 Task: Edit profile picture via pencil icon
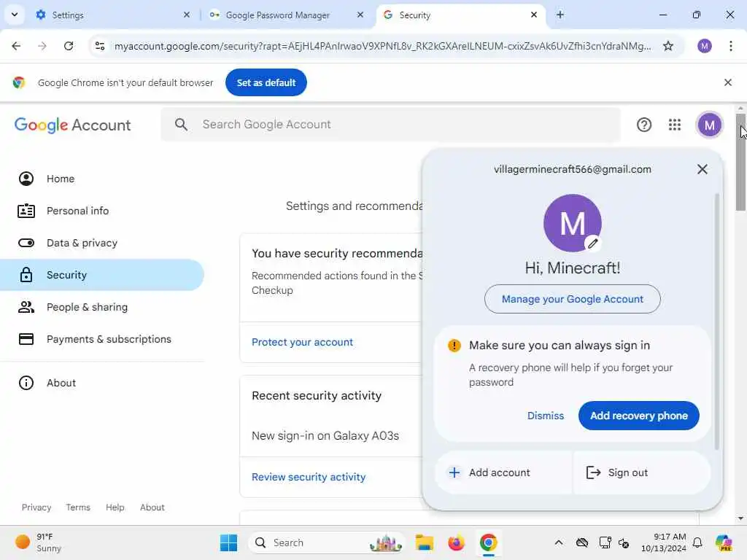click(592, 244)
